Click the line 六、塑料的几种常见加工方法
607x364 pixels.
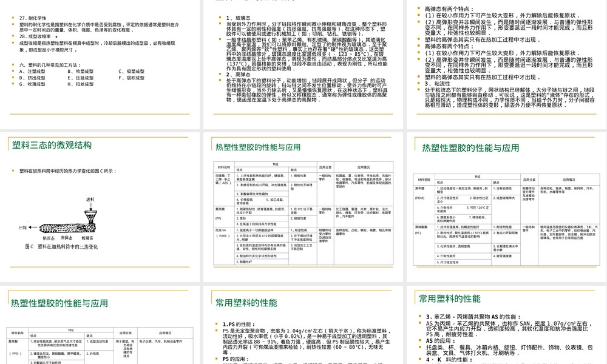pyautogui.click(x=50, y=65)
